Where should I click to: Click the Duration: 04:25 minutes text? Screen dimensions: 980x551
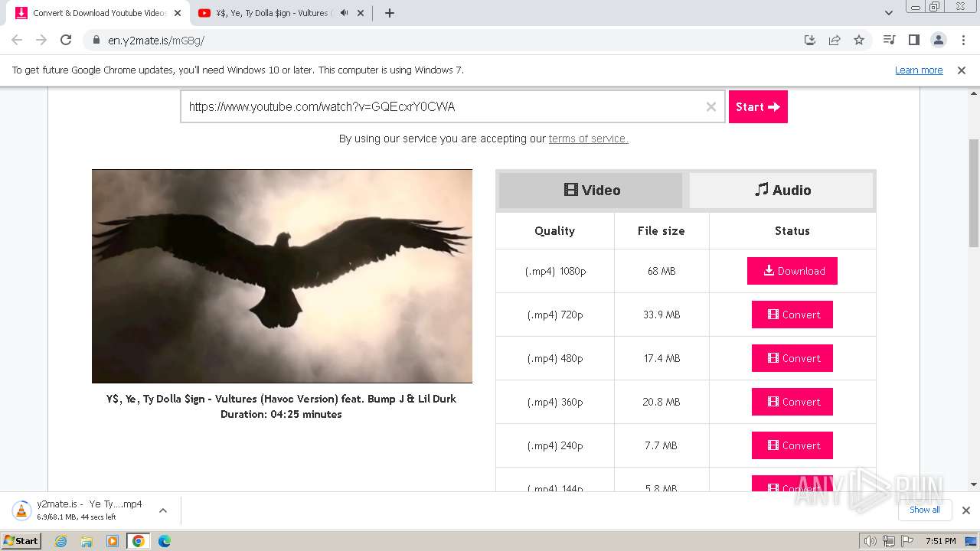coord(281,414)
